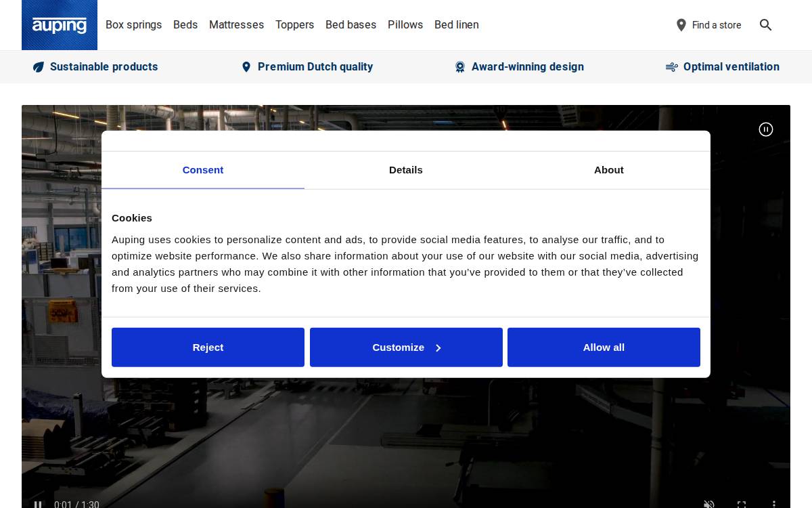Select the Consent tab
The image size is (812, 508).
pos(203,170)
